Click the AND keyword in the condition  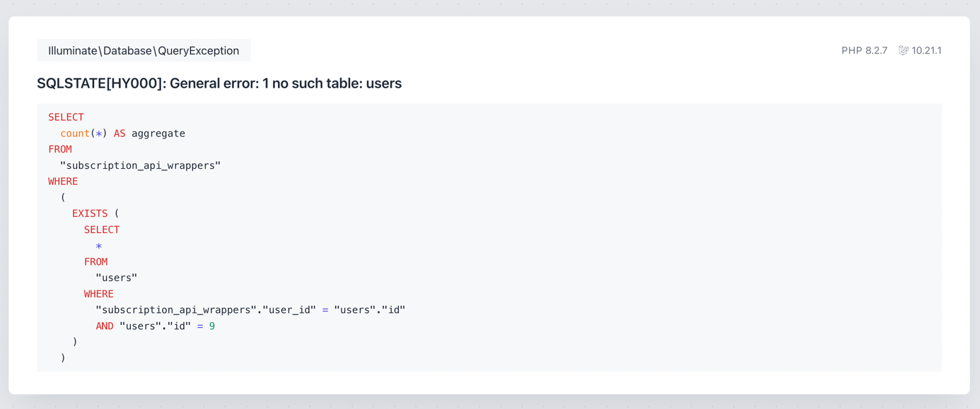click(x=105, y=326)
